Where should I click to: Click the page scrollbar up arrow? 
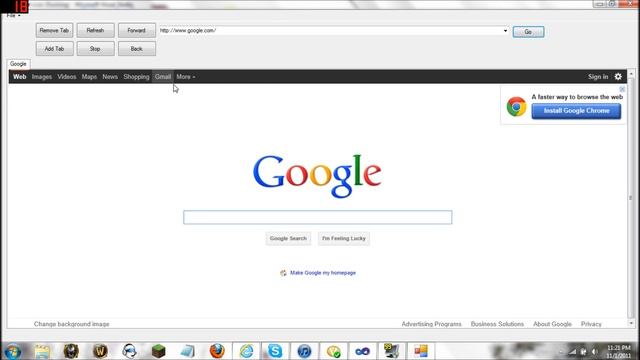(x=631, y=74)
